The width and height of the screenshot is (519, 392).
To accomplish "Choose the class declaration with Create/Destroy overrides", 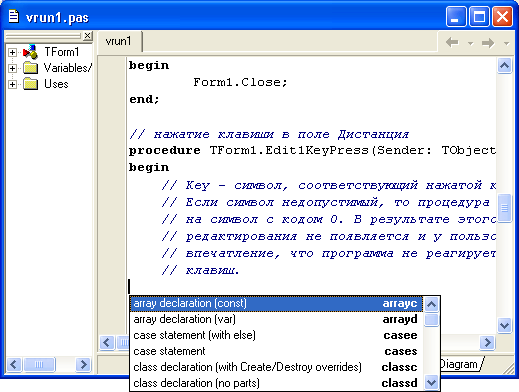I will (x=276, y=367).
